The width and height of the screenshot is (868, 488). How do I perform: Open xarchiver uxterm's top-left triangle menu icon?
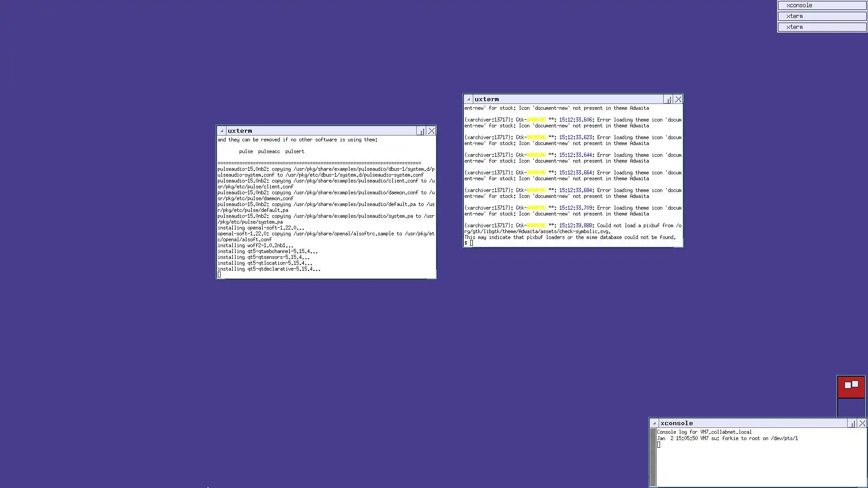pos(468,99)
